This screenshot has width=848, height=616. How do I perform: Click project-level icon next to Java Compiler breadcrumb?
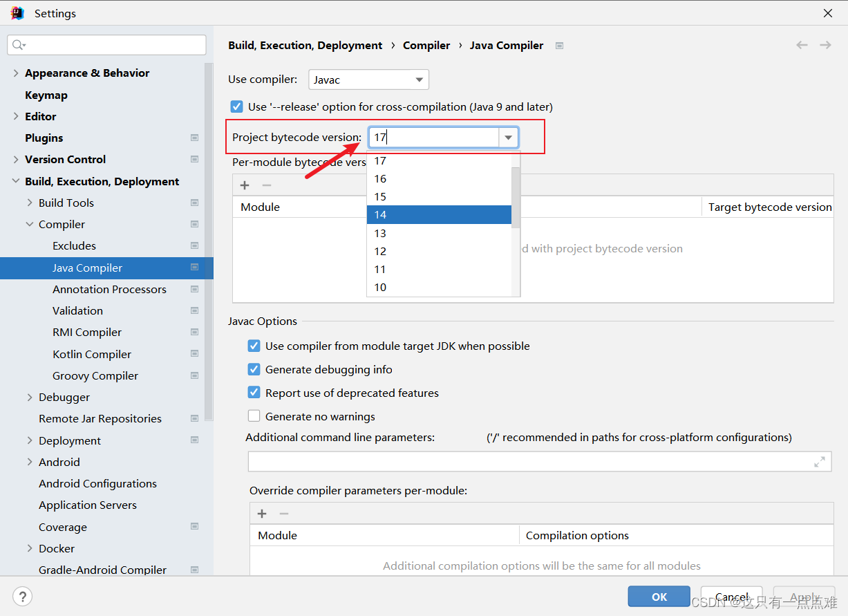[559, 46]
